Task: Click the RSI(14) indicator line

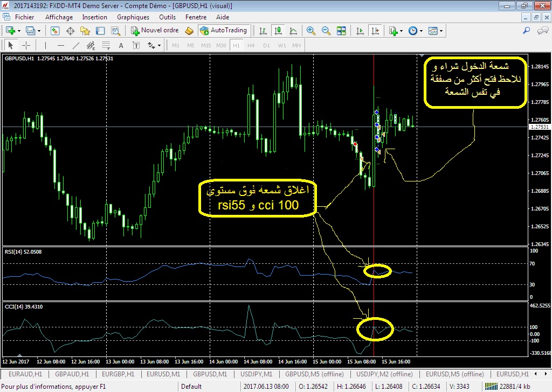Action: (x=162, y=268)
